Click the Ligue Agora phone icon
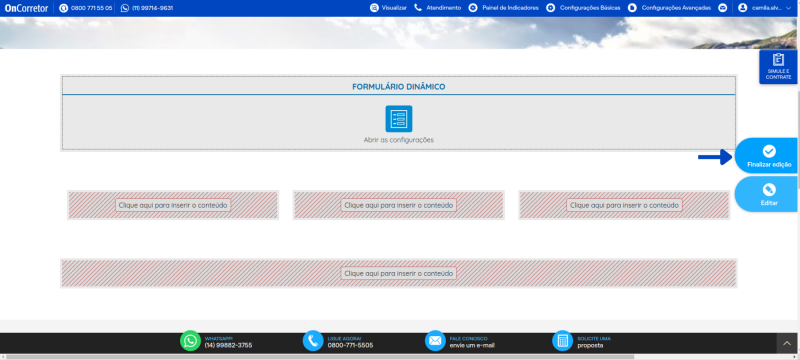The image size is (800, 360). click(x=313, y=341)
